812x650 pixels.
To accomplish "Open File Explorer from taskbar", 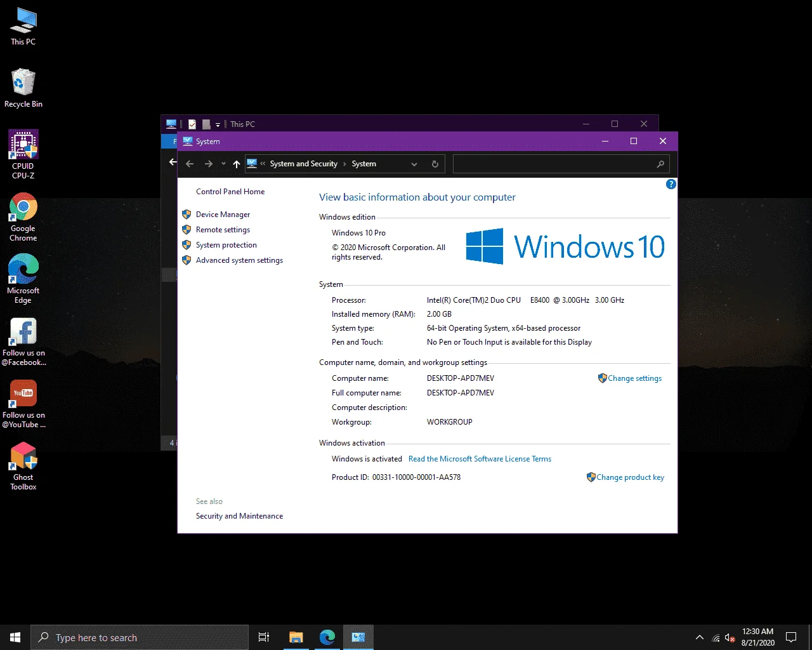I will point(296,637).
